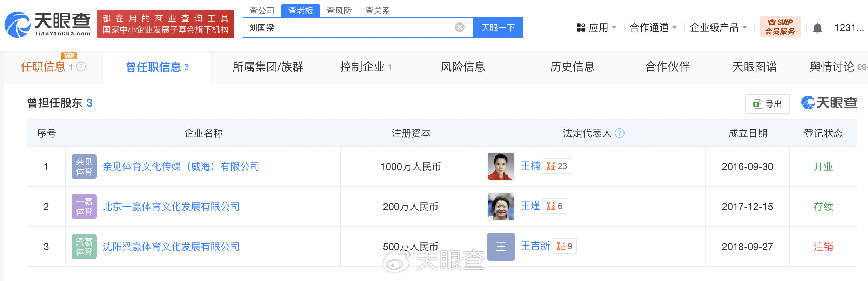Open 应用 grid icon
This screenshot has width=868, height=281.
[x=581, y=27]
